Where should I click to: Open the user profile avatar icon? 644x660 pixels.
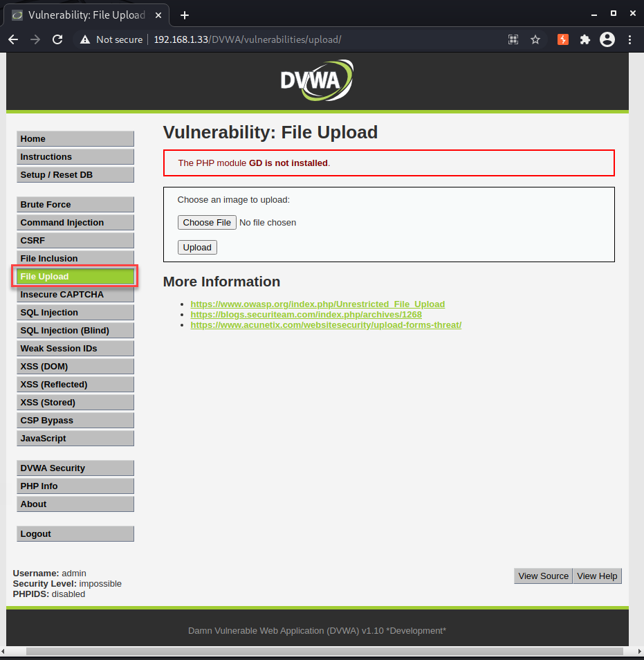coord(607,39)
